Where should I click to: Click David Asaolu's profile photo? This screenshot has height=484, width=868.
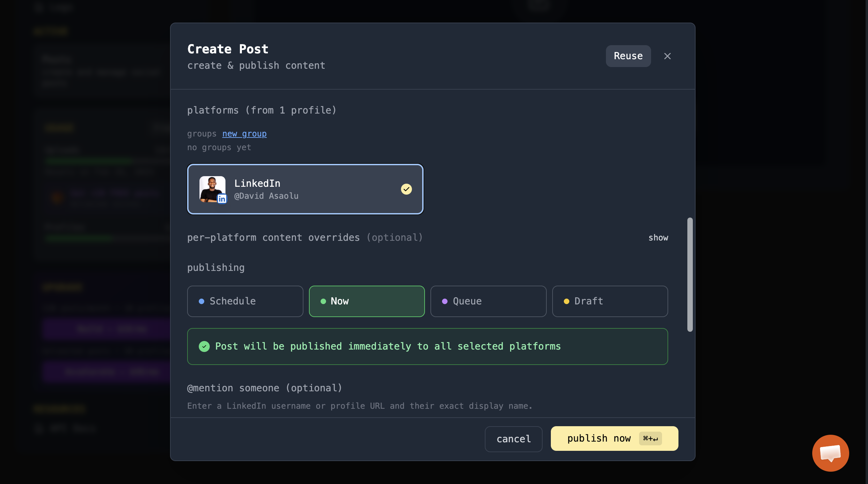tap(212, 188)
